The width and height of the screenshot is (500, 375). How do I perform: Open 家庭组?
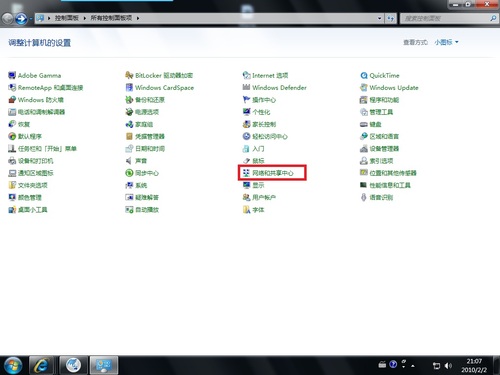pos(139,124)
